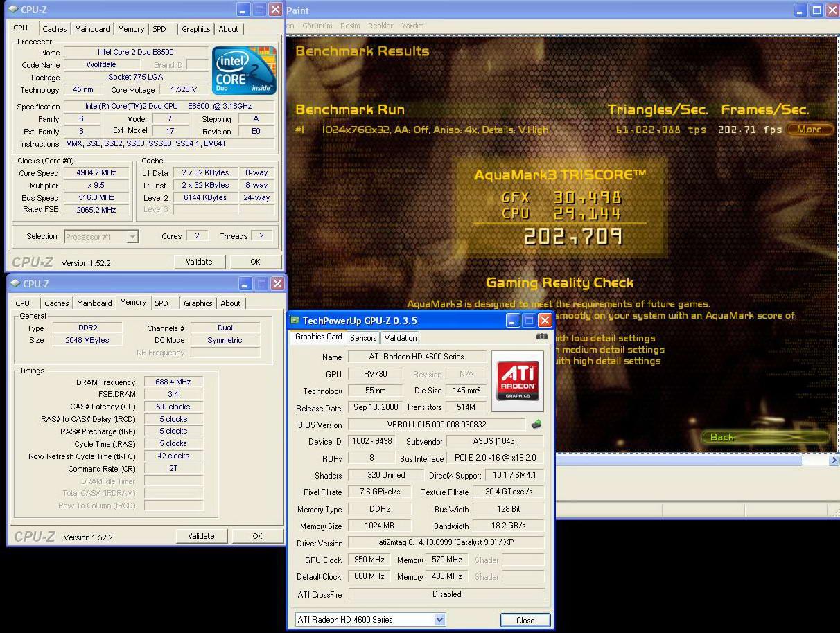Minimize the Paint window
Viewport: 840px width, 633px height.
800,10
